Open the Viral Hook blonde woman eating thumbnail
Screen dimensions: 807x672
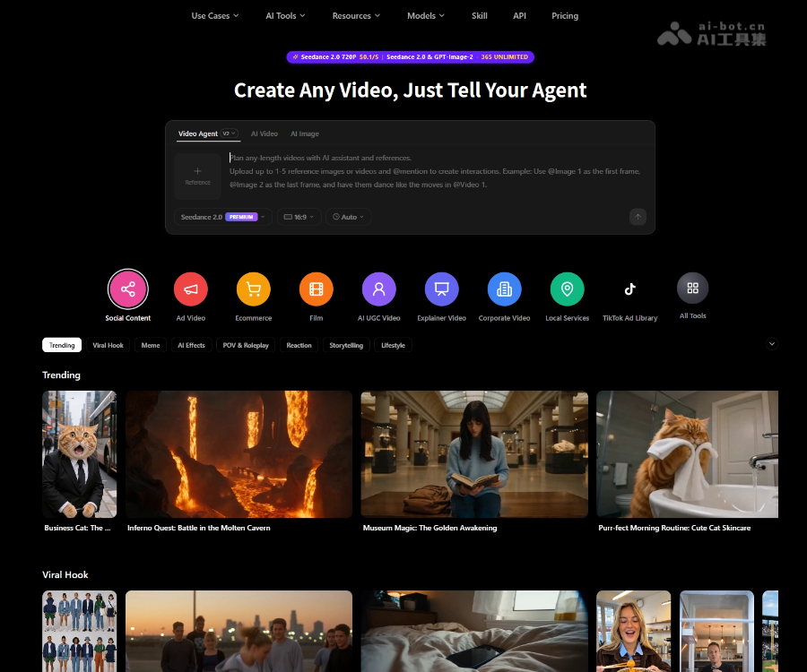634,632
